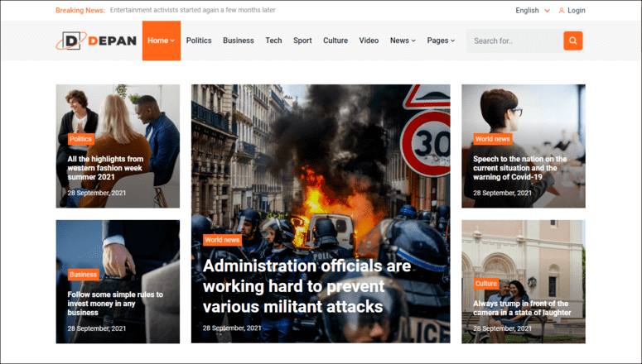Open the Sport section
642x364 pixels.
click(302, 41)
